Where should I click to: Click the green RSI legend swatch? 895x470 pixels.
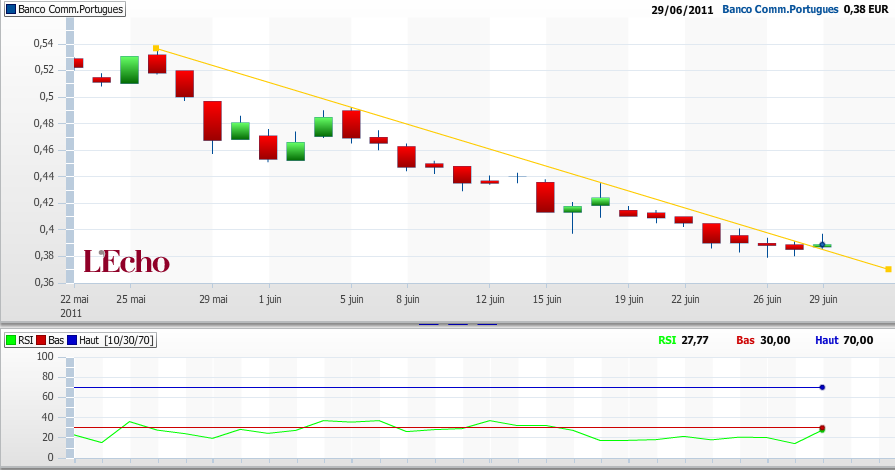tap(11, 340)
